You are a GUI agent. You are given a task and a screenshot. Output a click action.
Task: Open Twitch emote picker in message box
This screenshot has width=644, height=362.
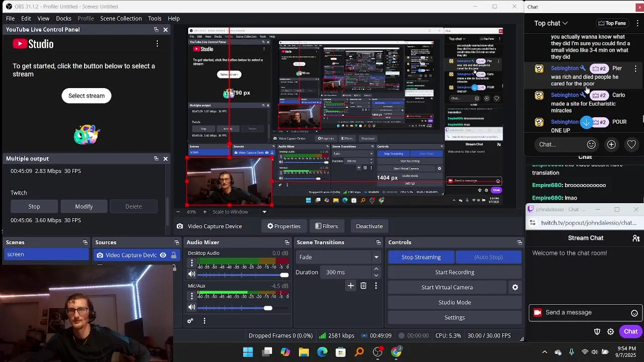click(x=634, y=313)
